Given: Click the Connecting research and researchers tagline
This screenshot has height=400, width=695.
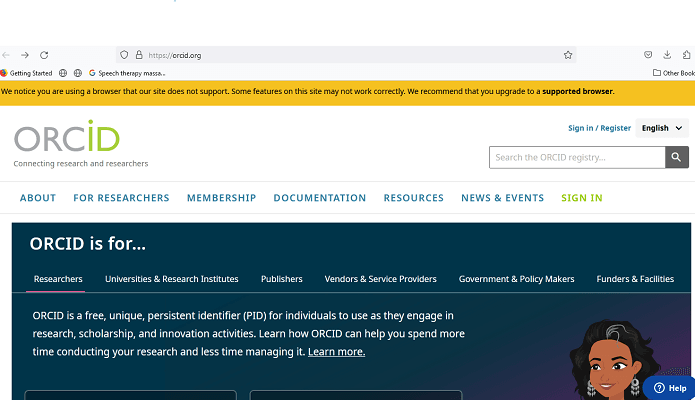Looking at the screenshot, I should point(81,164).
